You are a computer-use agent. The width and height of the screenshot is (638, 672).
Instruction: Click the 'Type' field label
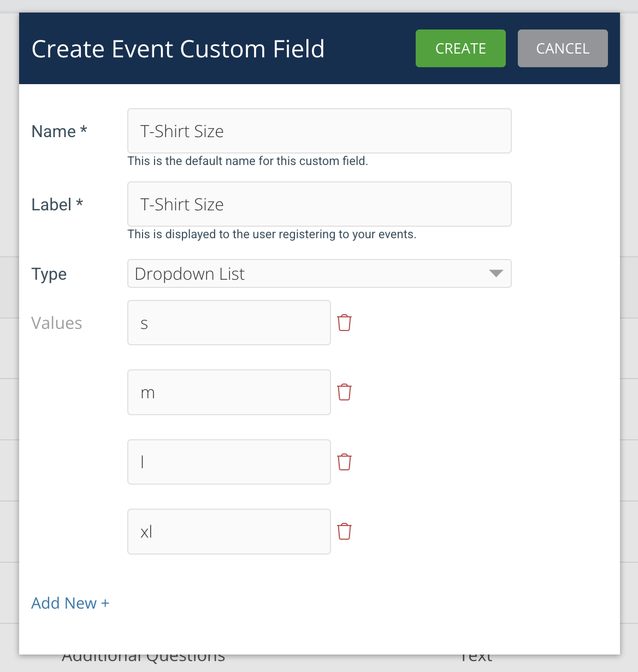[49, 274]
